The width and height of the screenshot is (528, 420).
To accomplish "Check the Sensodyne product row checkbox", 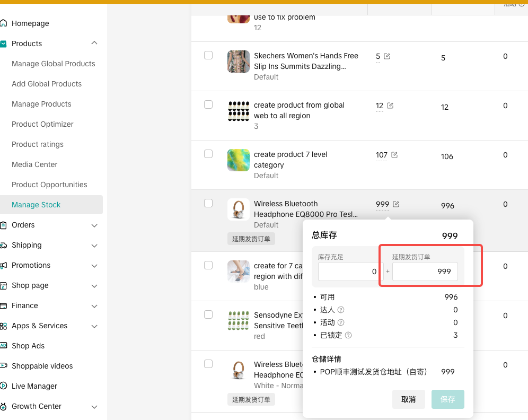I will point(208,314).
